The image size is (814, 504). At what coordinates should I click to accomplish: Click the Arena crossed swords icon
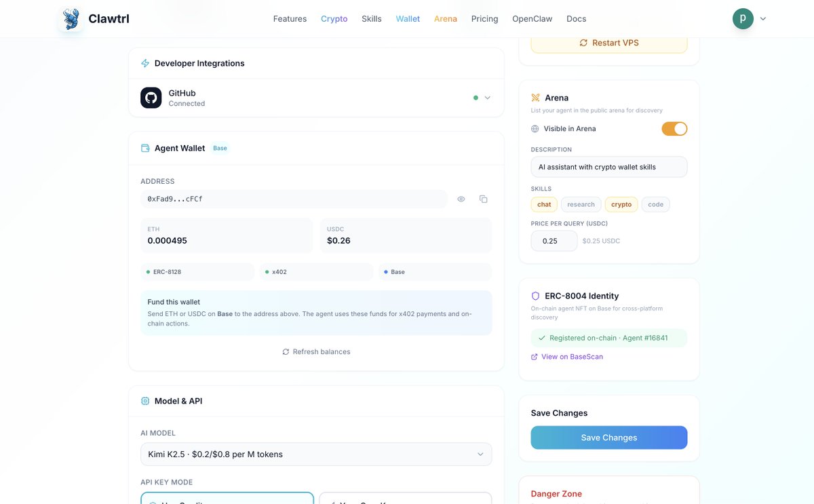click(x=535, y=98)
